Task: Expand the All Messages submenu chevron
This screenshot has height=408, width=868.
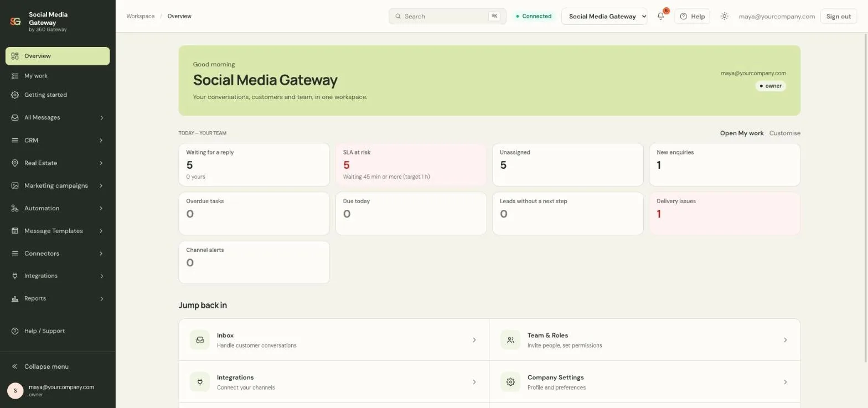Action: click(x=101, y=117)
